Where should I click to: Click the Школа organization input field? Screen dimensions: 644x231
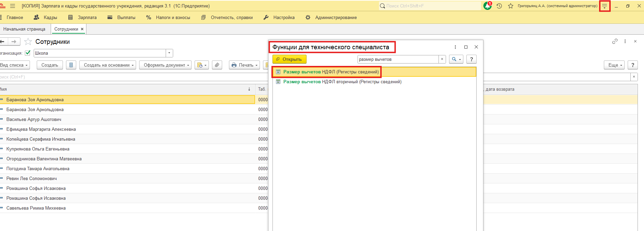[x=100, y=53]
